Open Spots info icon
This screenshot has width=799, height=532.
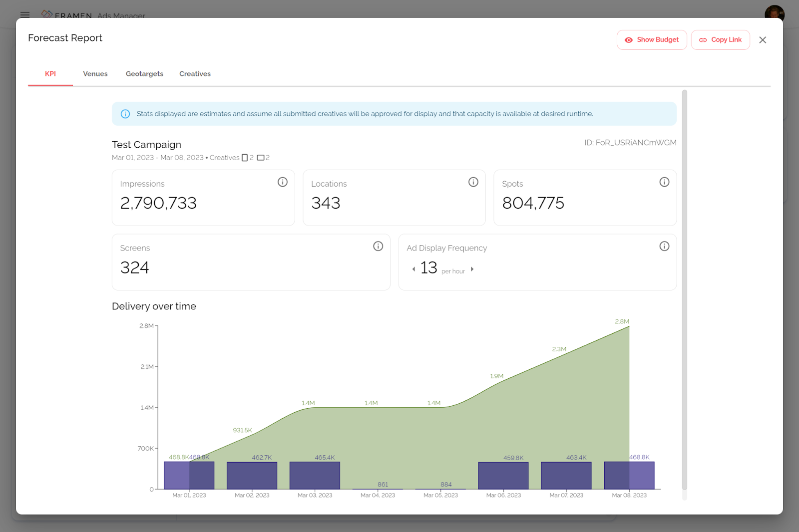(664, 182)
